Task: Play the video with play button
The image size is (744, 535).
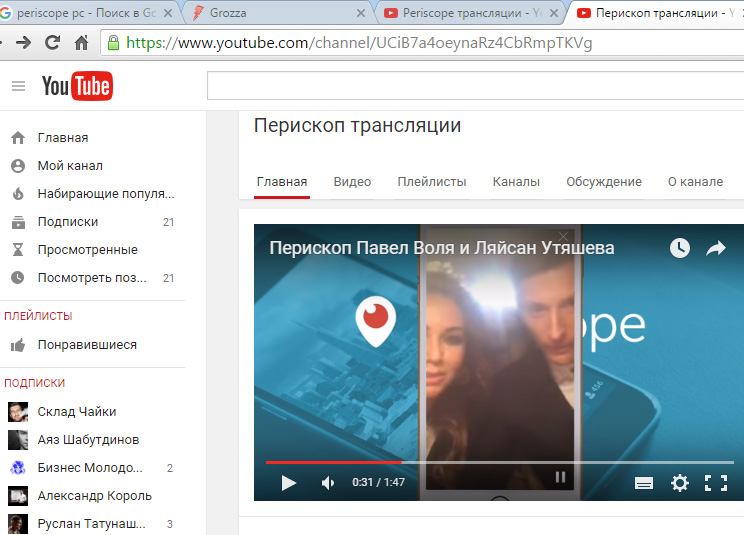Action: 288,483
